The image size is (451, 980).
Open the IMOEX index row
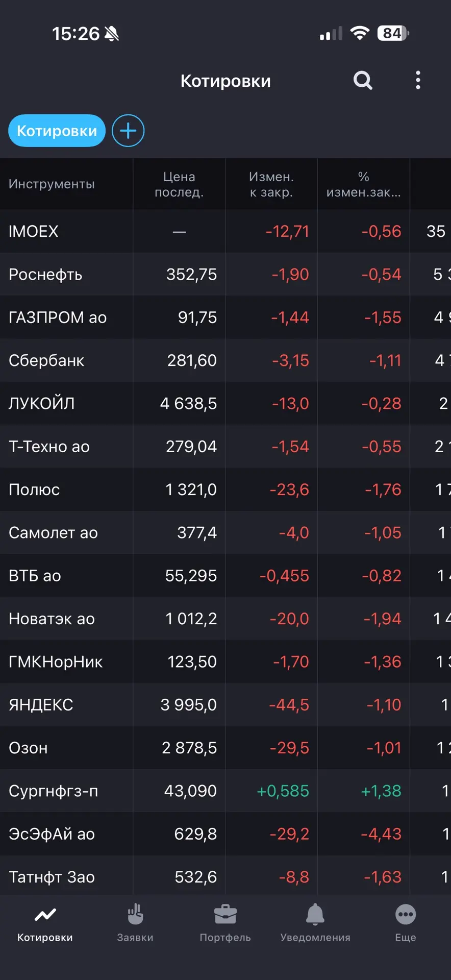225,231
